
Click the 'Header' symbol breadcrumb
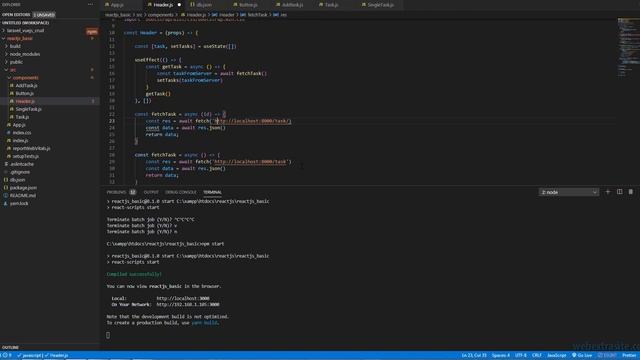coord(227,15)
